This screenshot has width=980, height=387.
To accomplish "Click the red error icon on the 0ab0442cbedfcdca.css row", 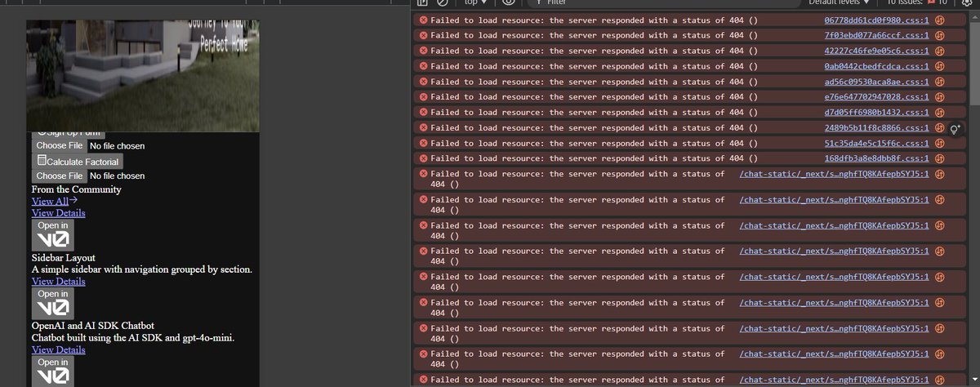I will (423, 66).
